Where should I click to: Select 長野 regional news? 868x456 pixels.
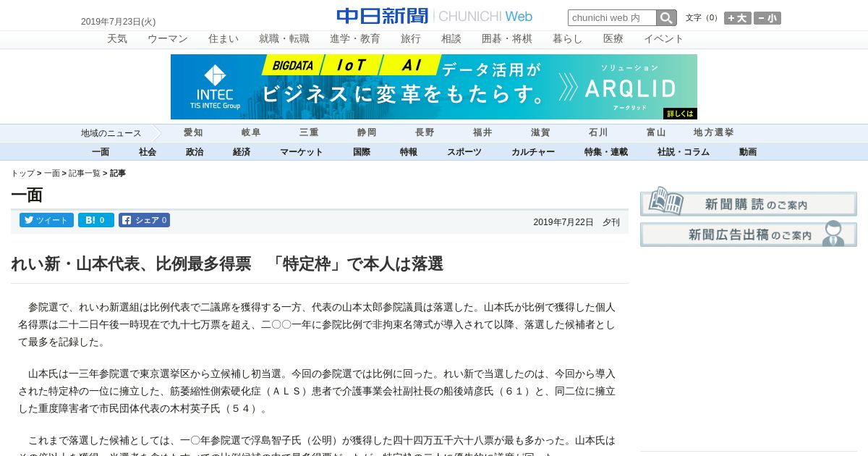click(x=425, y=132)
